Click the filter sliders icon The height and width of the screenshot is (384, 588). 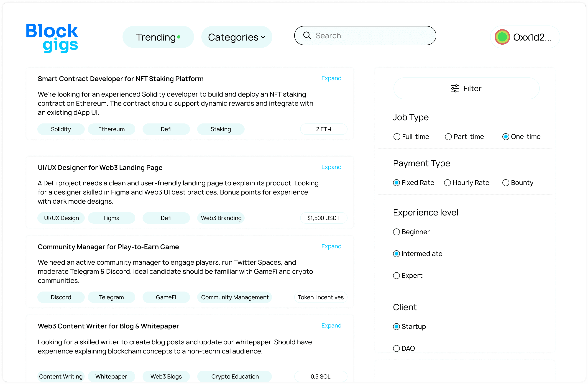tap(455, 88)
